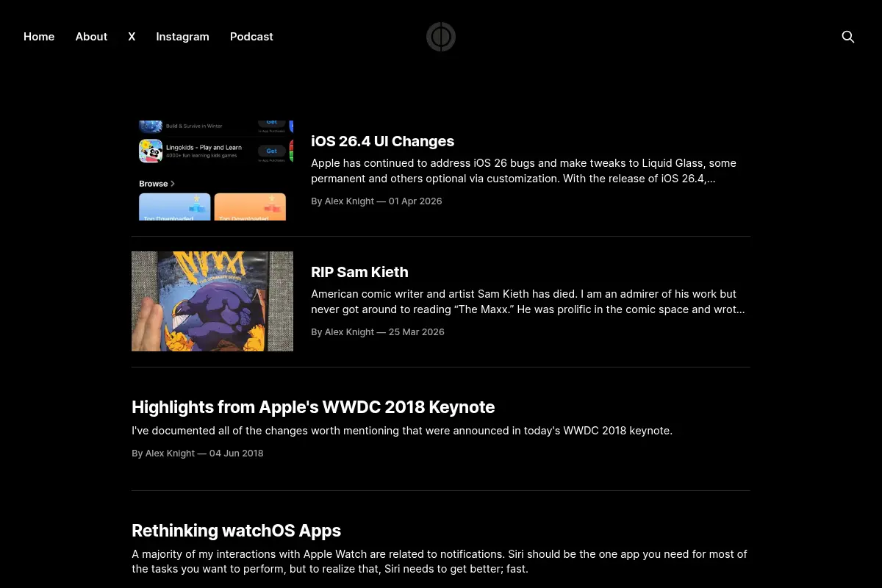Screen dimensions: 882x588
Task: Click the Sam Kieth article excerpt
Action: (528, 301)
